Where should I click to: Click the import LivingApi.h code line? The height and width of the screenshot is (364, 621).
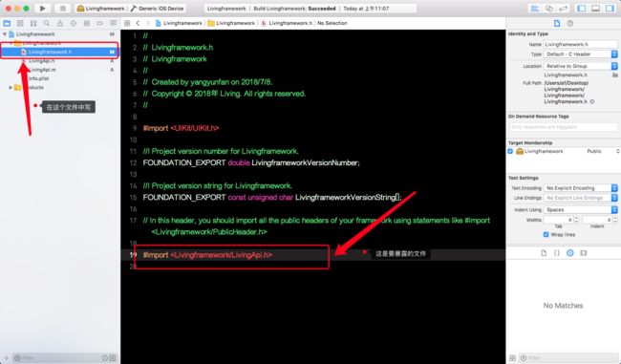tap(207, 255)
